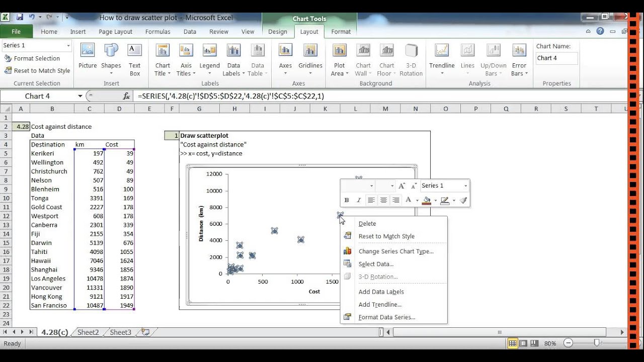This screenshot has width=644, height=362.
Task: Expand the Current Selection Series 1 dropdown
Action: (68, 46)
